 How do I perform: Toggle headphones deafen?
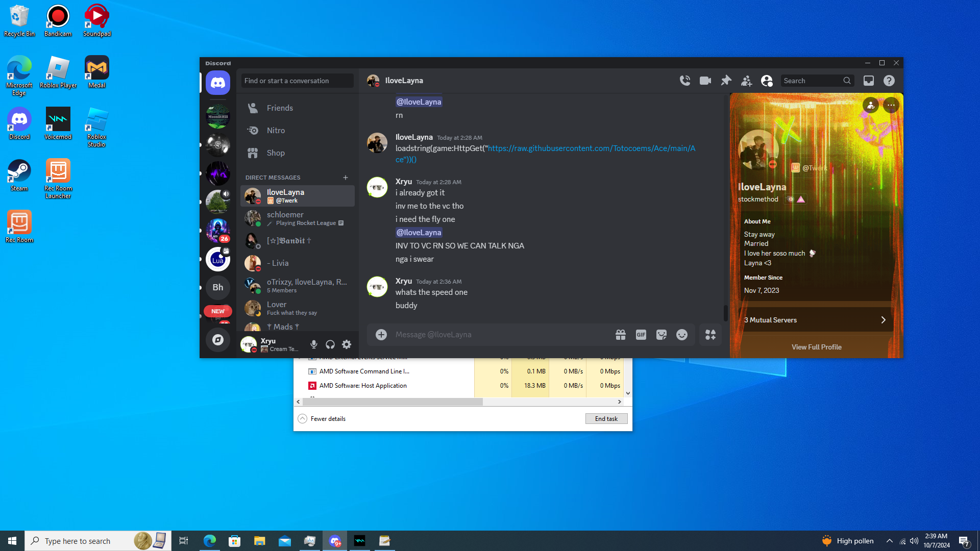330,345
